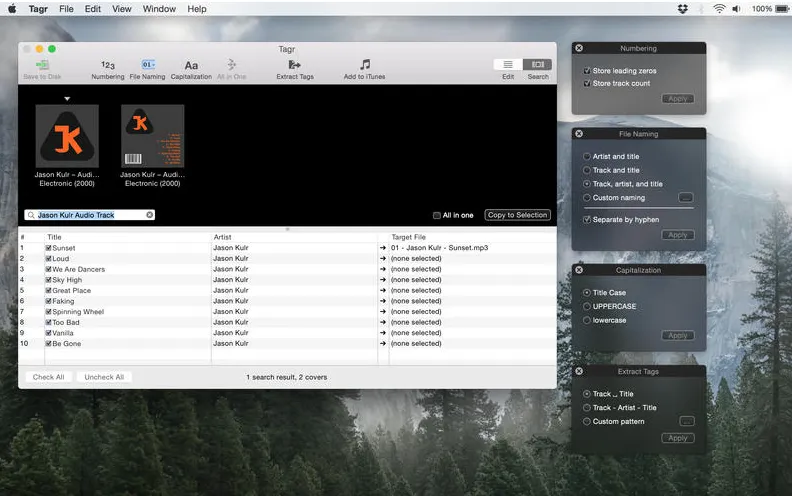Image resolution: width=792 pixels, height=496 pixels.
Task: Choose the Extract Tags toolbar icon
Action: click(x=294, y=65)
